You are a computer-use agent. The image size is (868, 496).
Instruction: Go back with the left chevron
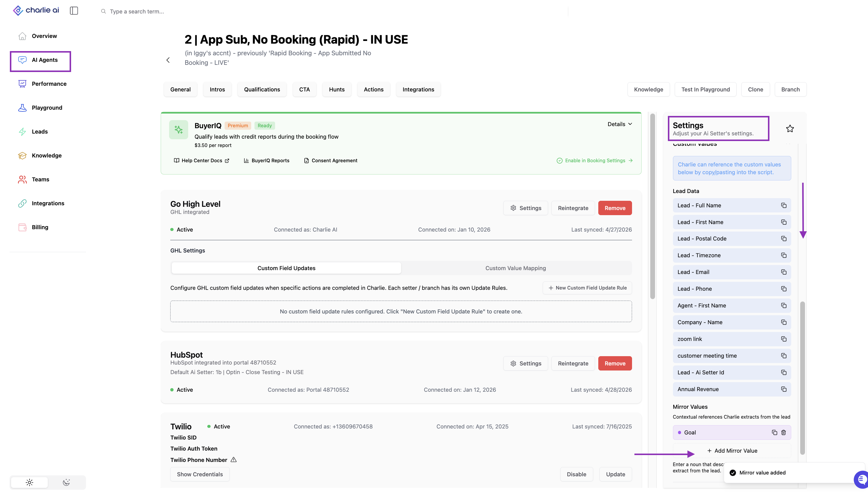click(x=168, y=60)
